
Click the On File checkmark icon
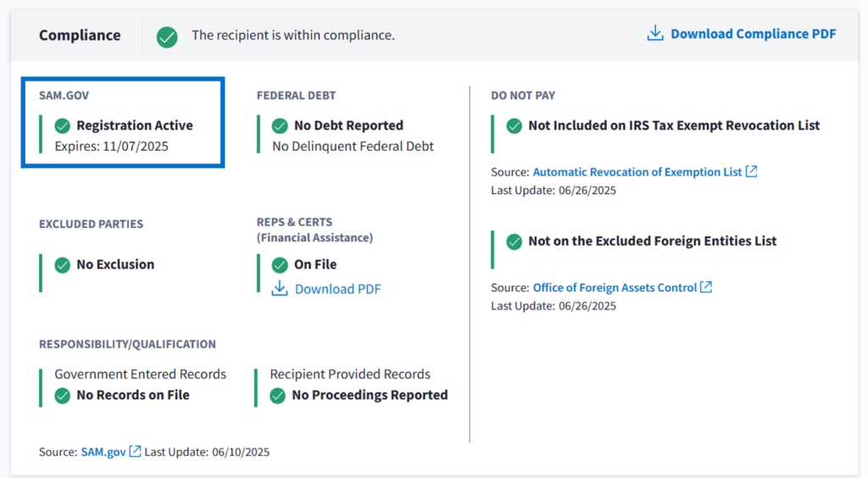[280, 264]
